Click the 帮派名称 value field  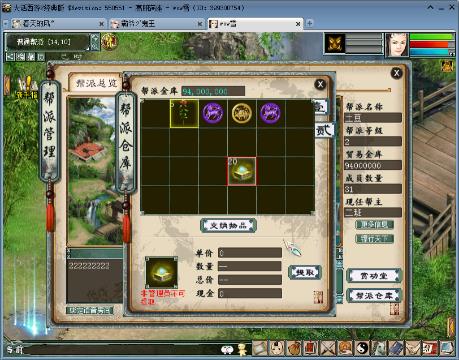pyautogui.click(x=373, y=118)
